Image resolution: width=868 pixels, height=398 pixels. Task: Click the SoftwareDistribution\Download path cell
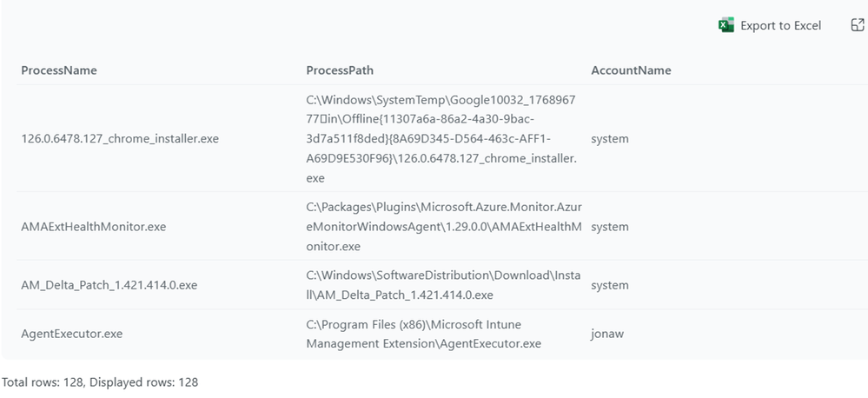click(443, 286)
